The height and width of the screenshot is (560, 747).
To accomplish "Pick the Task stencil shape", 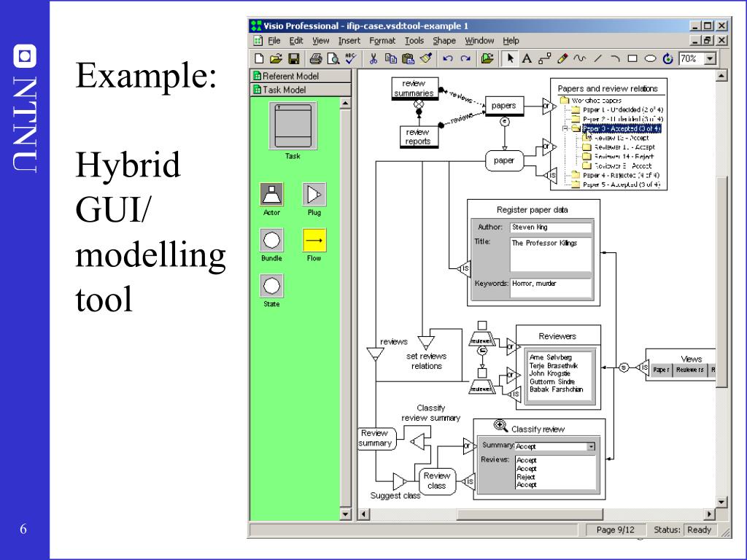I will point(293,126).
